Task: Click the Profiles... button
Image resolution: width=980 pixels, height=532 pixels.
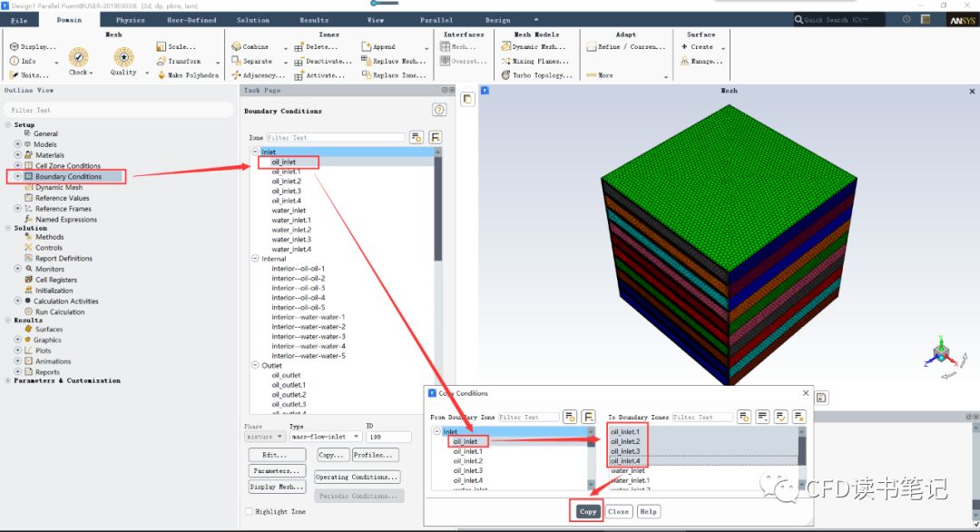Action: pyautogui.click(x=375, y=455)
